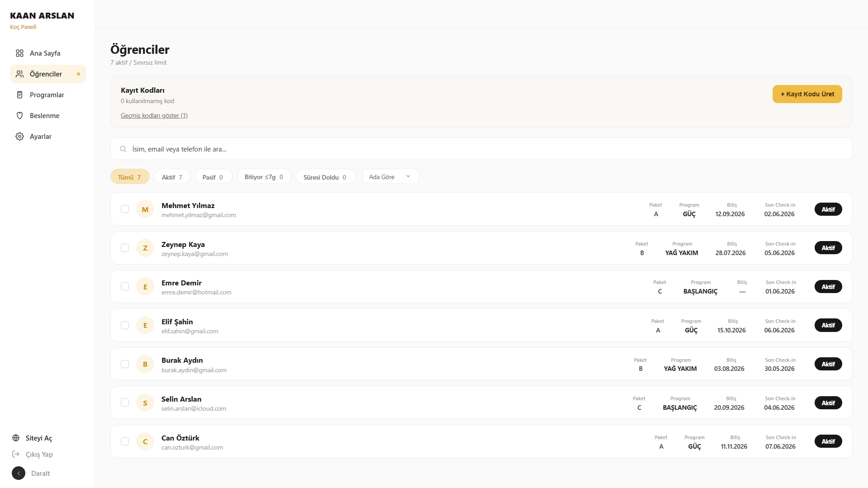The image size is (868, 488).
Task: Go to Ana Sayfa menu item
Action: pos(48,53)
